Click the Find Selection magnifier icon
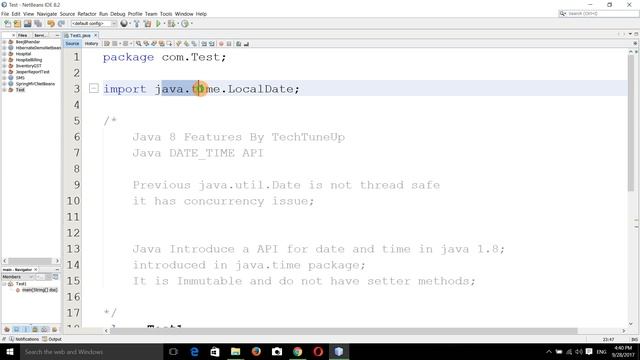Screen dimensions: 640x360 pyautogui.click(x=139, y=44)
